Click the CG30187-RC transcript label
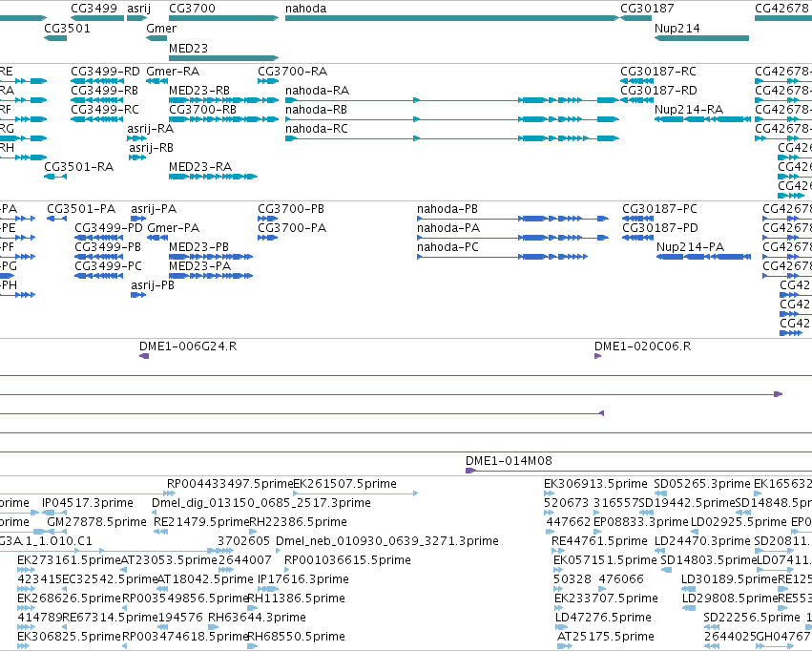The height and width of the screenshot is (651, 812). click(658, 72)
